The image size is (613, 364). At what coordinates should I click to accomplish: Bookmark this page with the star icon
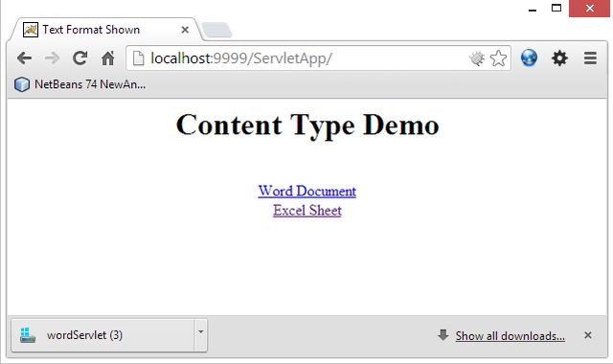tap(498, 58)
